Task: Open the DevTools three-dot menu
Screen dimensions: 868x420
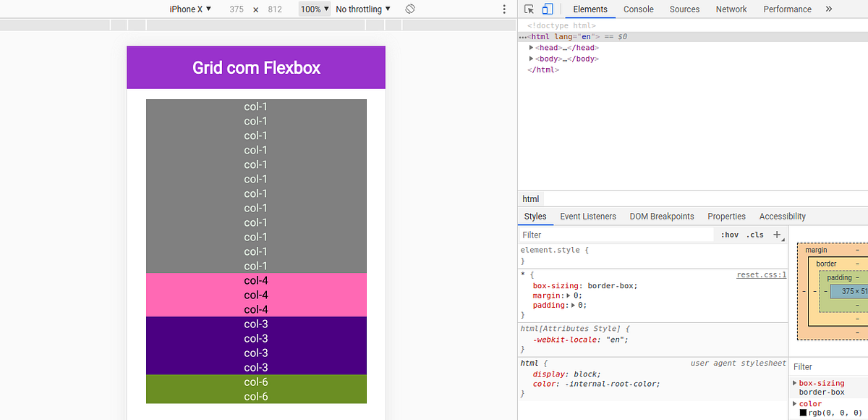Action: point(504,9)
